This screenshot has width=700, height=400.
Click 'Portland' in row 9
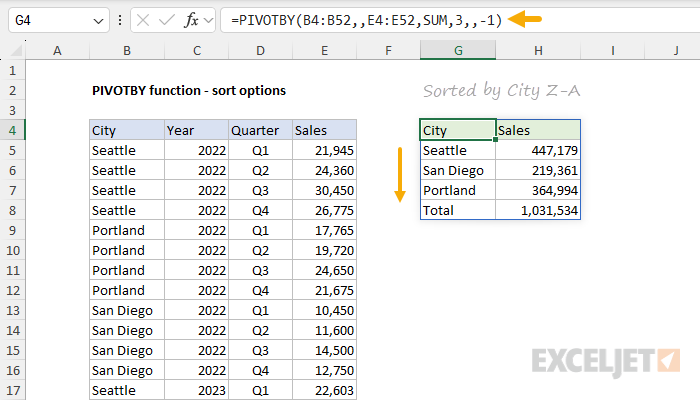tap(127, 230)
